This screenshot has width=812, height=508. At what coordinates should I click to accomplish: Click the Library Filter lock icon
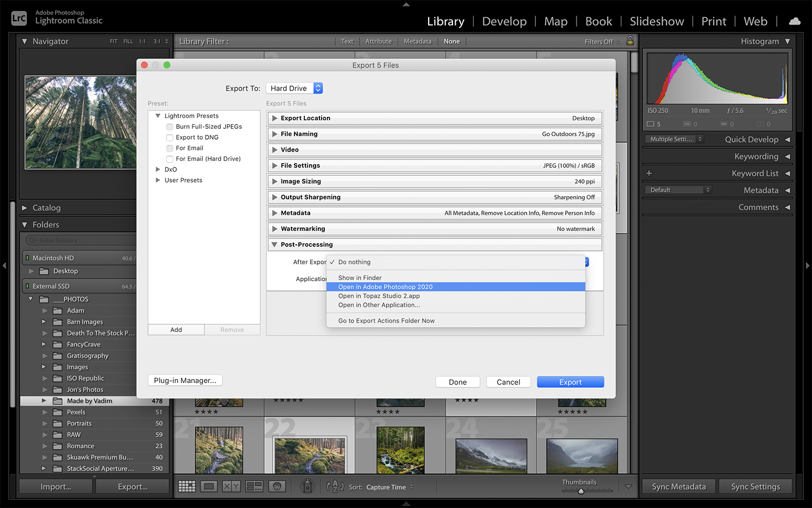pyautogui.click(x=630, y=41)
